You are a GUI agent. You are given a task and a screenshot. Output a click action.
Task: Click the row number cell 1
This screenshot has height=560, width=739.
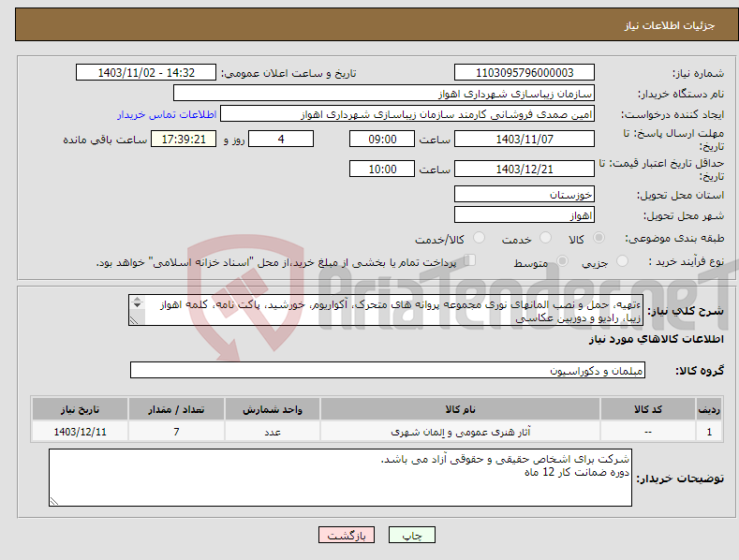[x=709, y=432]
